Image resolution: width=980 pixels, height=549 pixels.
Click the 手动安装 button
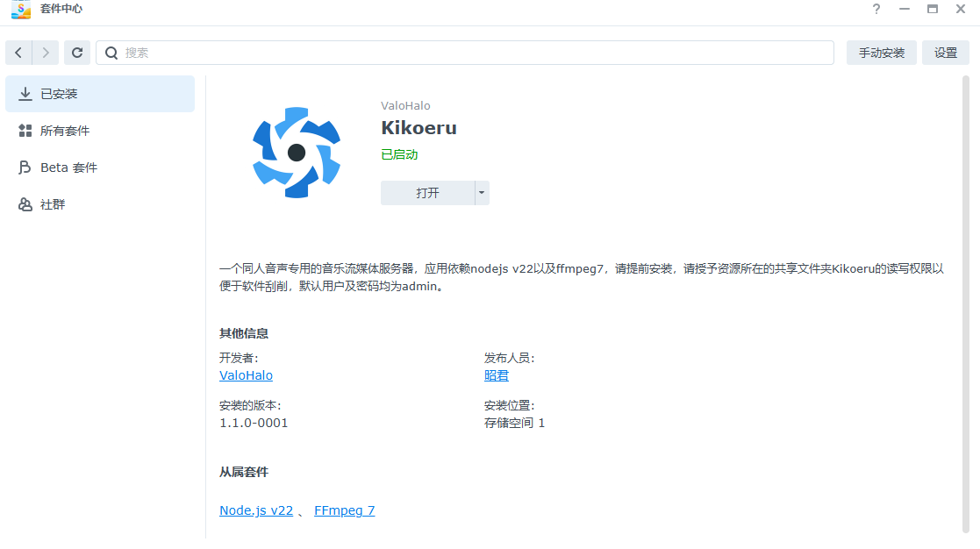point(881,53)
